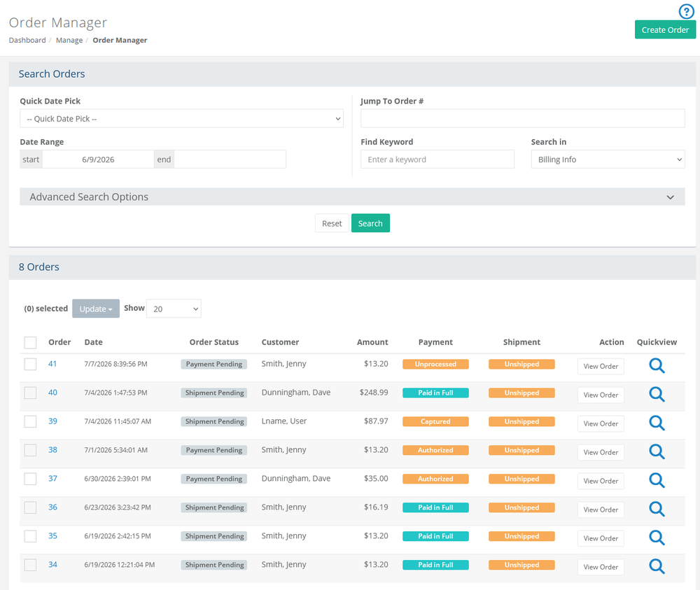Click Payment Pending status on order 37

(x=213, y=479)
